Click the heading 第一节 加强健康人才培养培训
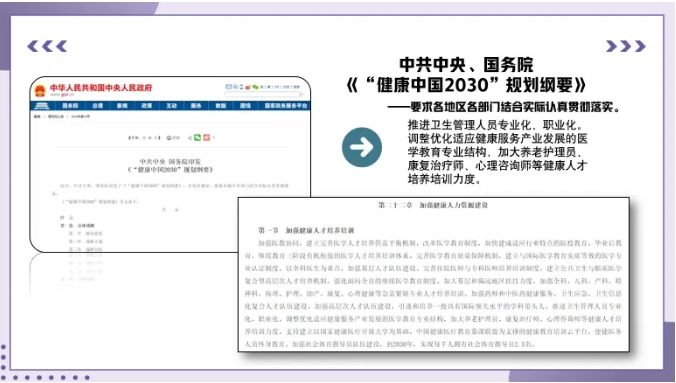Viewport: 676px width, 383px height. pos(306,230)
